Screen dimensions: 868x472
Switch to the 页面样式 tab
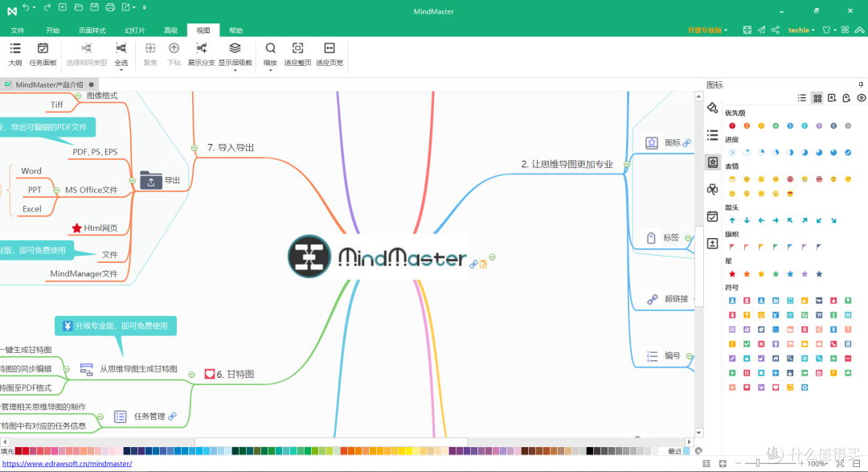92,31
